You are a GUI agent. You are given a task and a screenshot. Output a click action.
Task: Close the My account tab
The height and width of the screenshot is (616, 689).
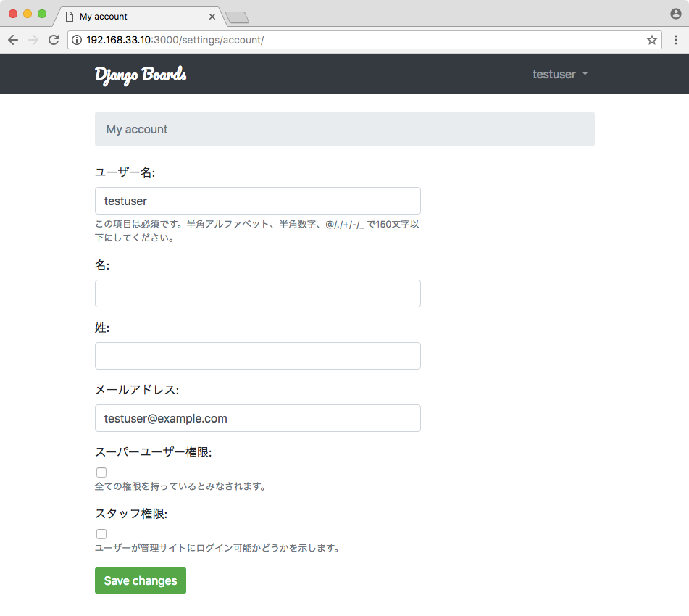tap(212, 17)
